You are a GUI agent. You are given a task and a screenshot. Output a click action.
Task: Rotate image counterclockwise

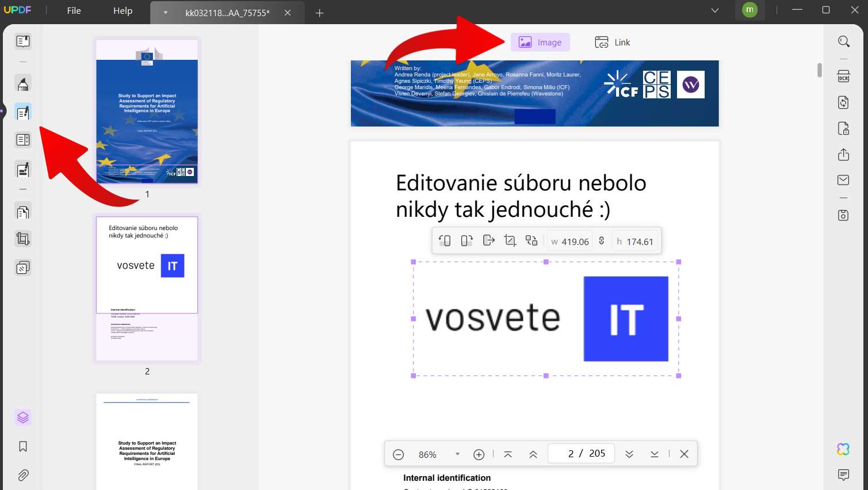point(445,240)
